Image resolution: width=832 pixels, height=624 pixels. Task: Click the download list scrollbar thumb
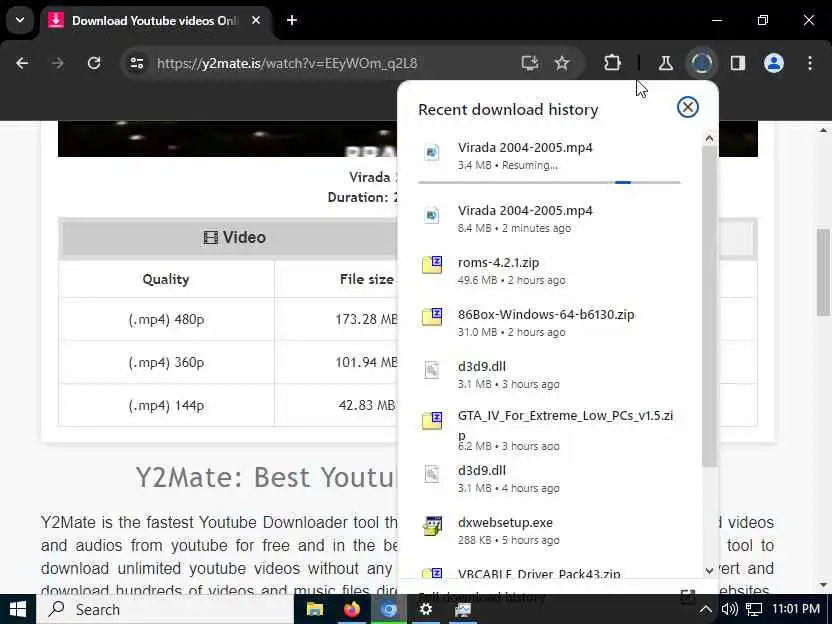point(709,306)
